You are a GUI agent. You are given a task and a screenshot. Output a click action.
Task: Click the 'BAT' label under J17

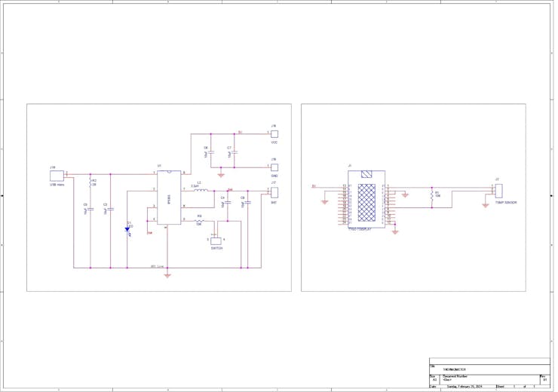click(274, 202)
